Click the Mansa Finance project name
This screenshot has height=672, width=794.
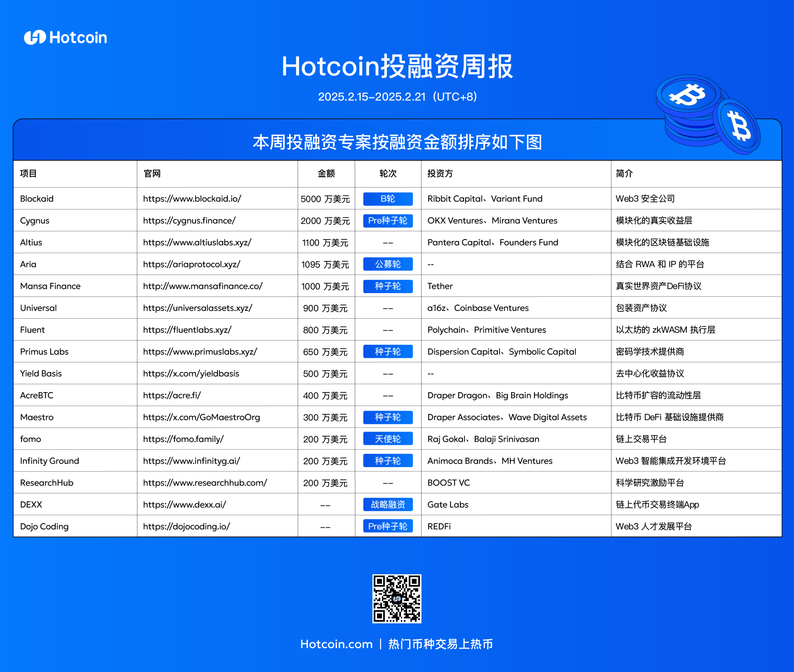click(50, 286)
